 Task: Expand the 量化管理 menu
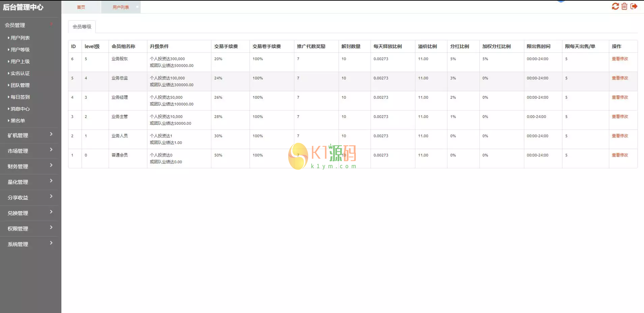tap(29, 182)
